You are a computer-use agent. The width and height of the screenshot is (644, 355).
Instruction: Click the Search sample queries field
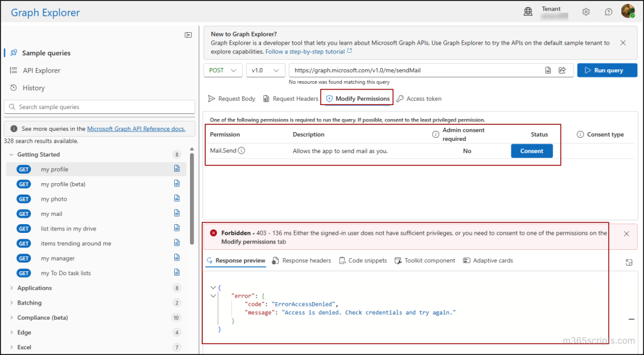click(x=99, y=107)
